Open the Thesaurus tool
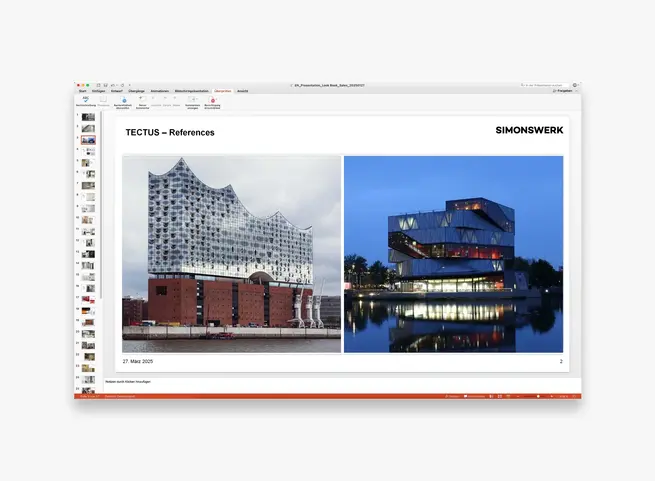The height and width of the screenshot is (481, 655). [103, 102]
